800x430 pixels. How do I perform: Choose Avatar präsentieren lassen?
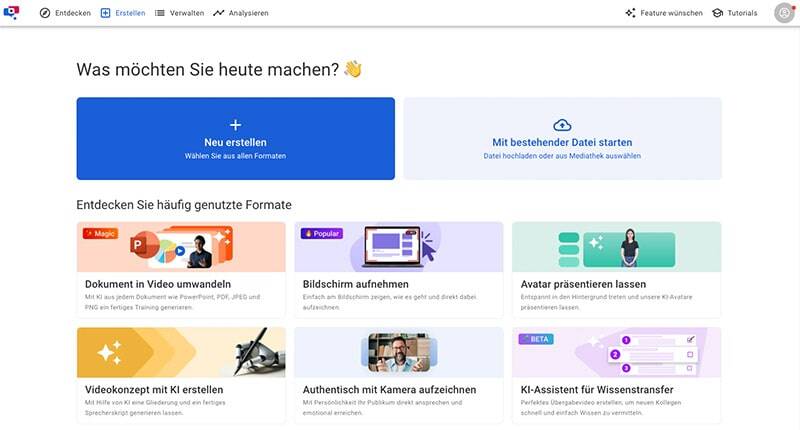click(x=616, y=270)
